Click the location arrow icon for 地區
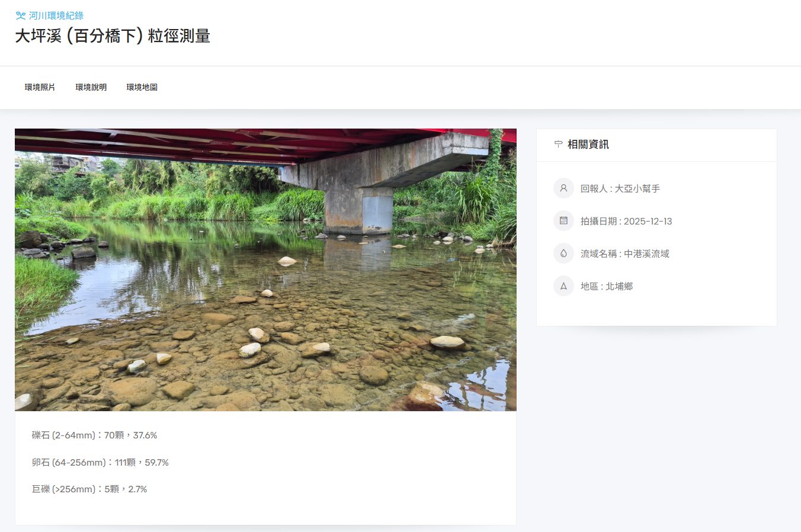 563,286
